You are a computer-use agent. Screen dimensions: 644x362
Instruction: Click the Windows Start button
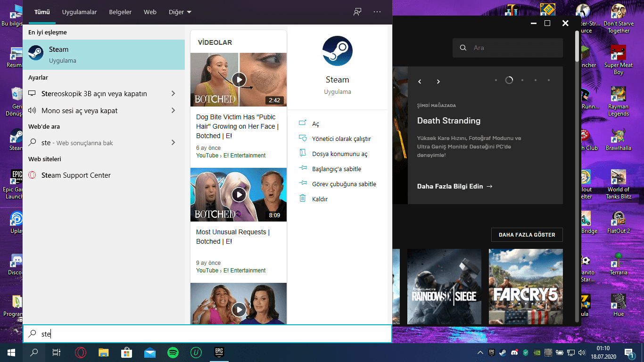click(11, 353)
